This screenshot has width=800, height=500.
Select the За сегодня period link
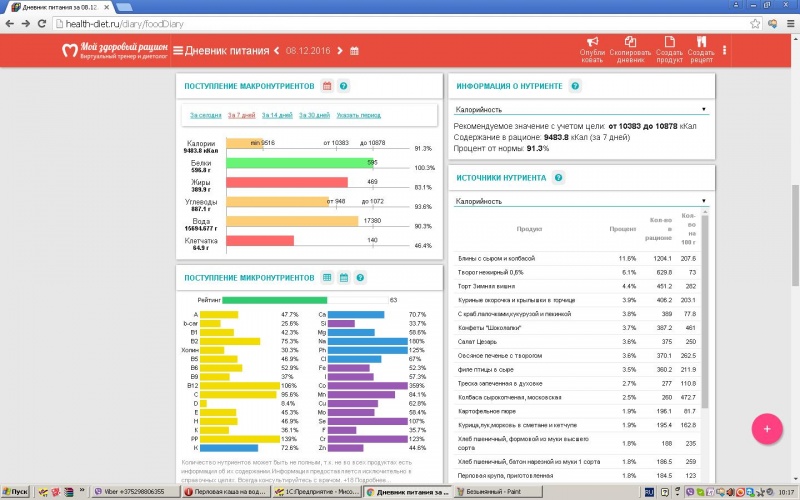pyautogui.click(x=205, y=115)
